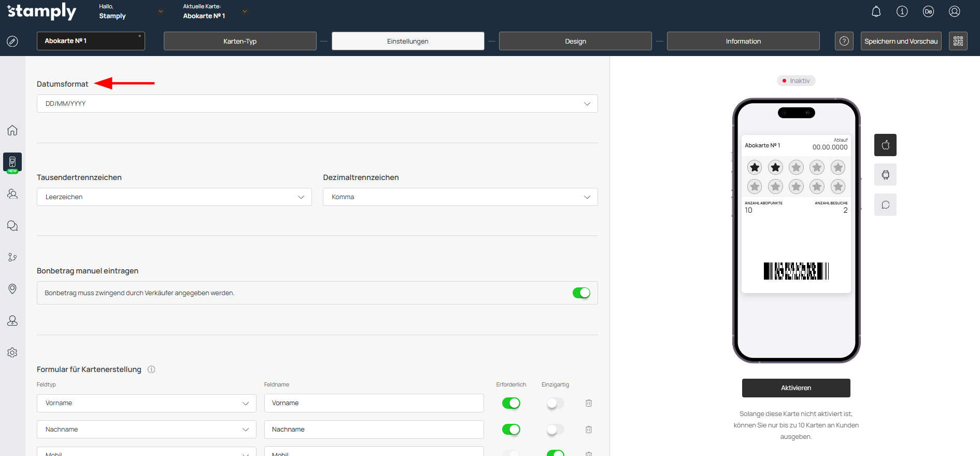The width and height of the screenshot is (980, 456).
Task: Delete the Vorname form field row
Action: (x=589, y=403)
